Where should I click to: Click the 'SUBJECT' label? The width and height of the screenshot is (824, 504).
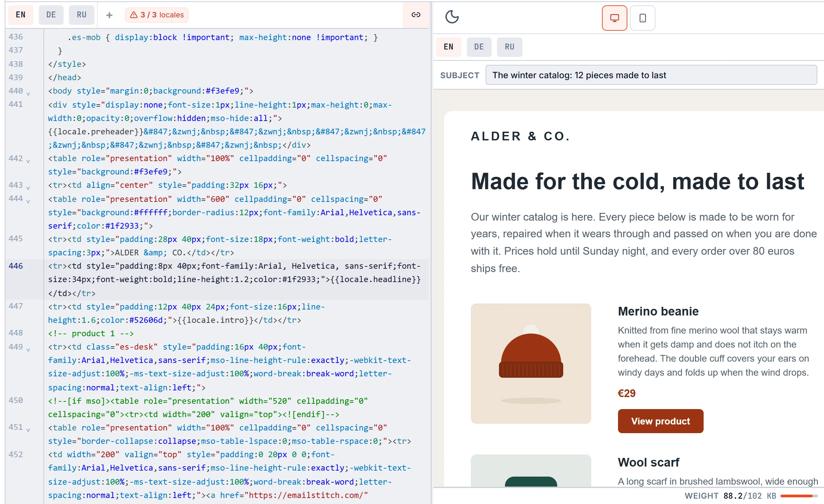tap(459, 76)
